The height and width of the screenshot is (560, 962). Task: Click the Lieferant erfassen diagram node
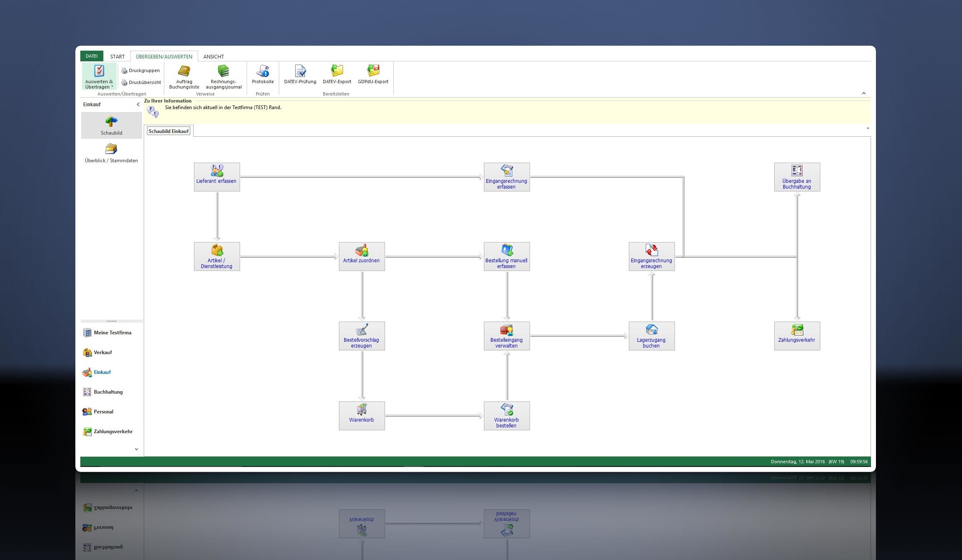click(x=217, y=177)
